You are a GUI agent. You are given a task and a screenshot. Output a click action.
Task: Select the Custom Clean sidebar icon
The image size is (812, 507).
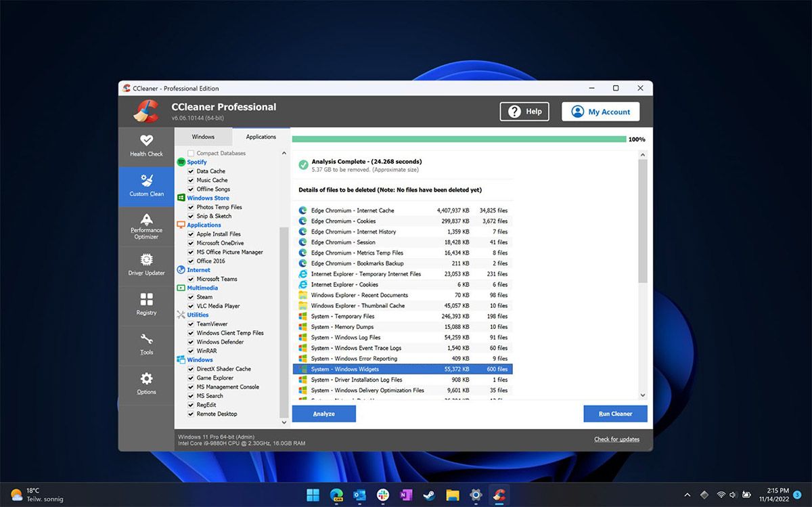click(x=146, y=186)
